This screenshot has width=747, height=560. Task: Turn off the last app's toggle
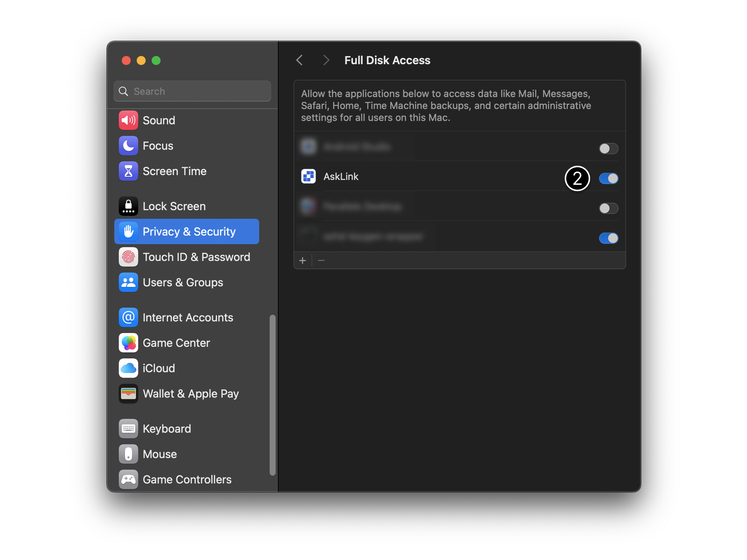point(608,238)
